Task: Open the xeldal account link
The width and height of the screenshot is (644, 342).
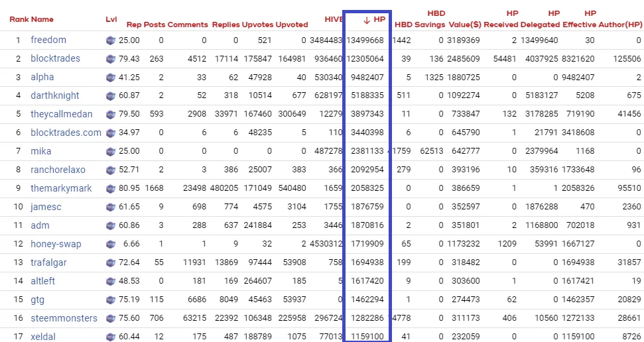Action: pyautogui.click(x=43, y=337)
